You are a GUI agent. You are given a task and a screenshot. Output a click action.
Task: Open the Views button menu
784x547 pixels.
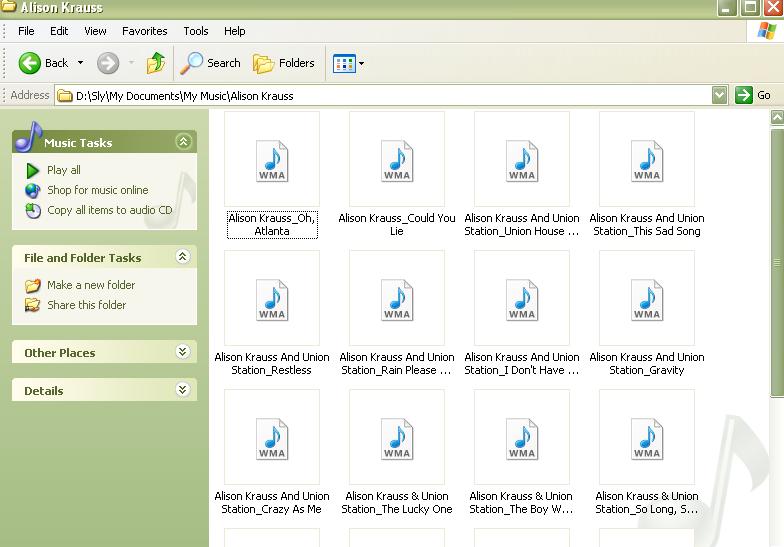[x=348, y=64]
